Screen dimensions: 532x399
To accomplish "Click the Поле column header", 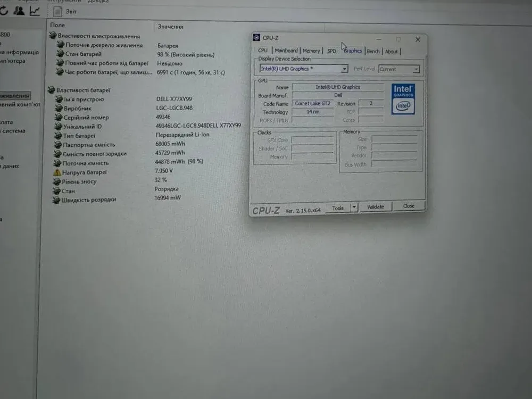I will coord(57,25).
